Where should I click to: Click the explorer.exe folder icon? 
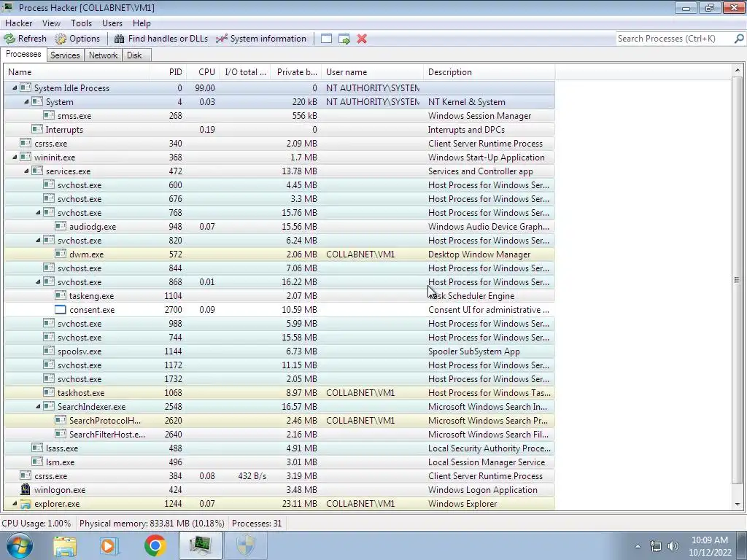[26, 503]
